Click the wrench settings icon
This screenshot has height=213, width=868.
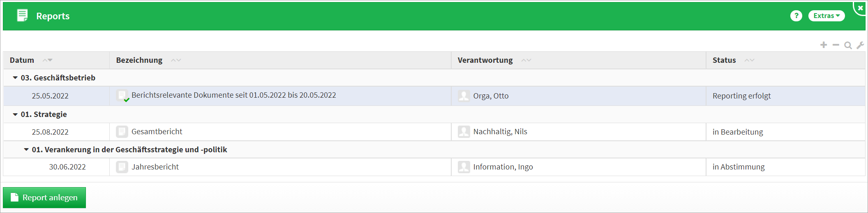tap(860, 45)
